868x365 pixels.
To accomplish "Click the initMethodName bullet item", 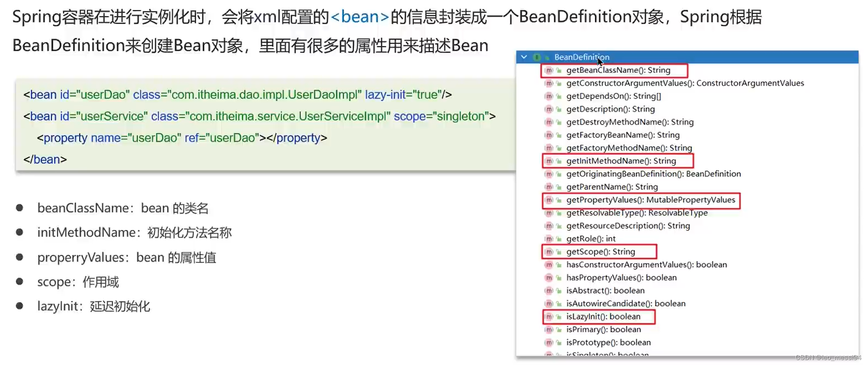I will pos(135,233).
